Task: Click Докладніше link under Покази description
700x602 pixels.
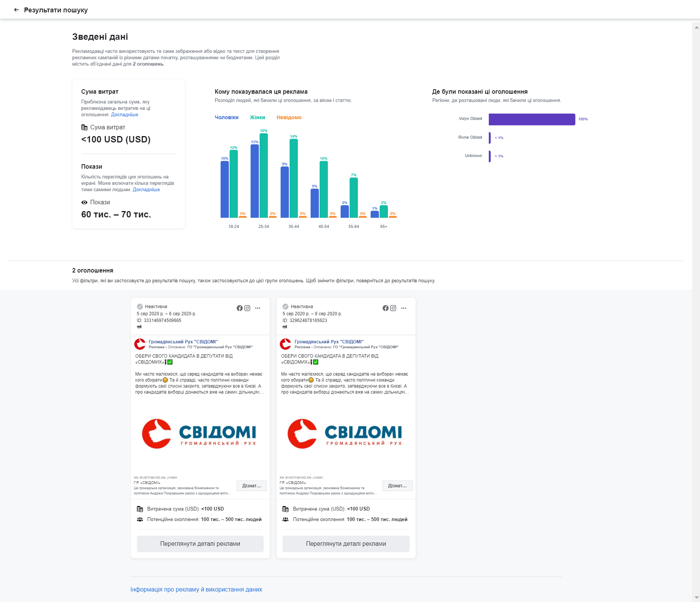Action: click(x=146, y=190)
